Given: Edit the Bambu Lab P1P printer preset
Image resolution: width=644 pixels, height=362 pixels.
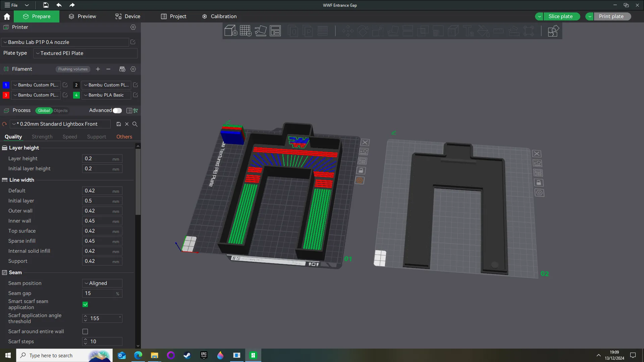Looking at the screenshot, I should tap(133, 42).
